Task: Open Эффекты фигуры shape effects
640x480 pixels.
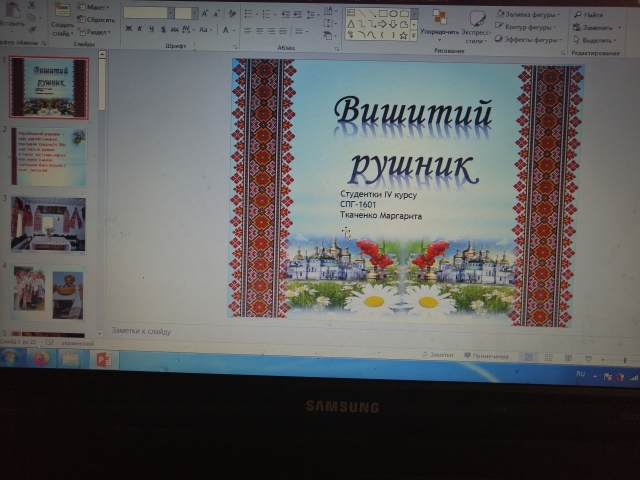Action: tap(529, 40)
